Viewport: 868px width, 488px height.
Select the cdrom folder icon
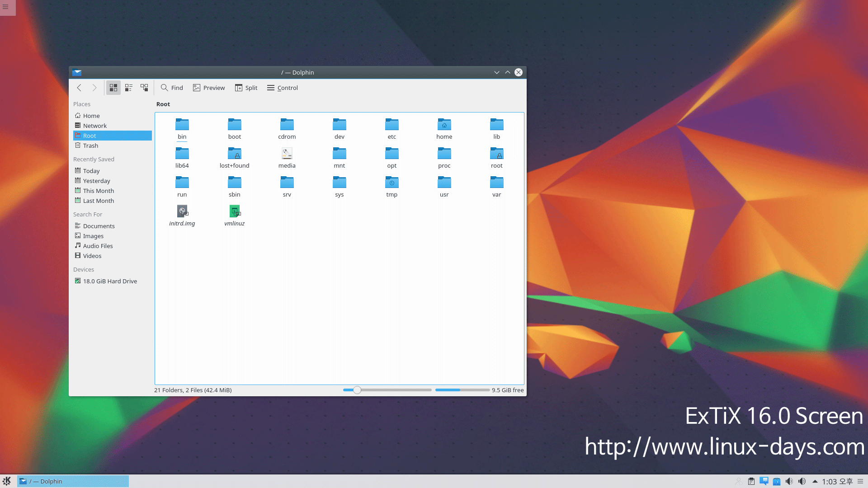tap(287, 124)
